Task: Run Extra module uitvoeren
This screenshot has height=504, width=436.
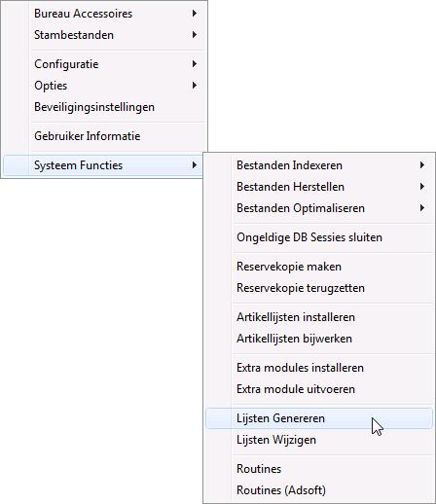Action: (x=319, y=389)
